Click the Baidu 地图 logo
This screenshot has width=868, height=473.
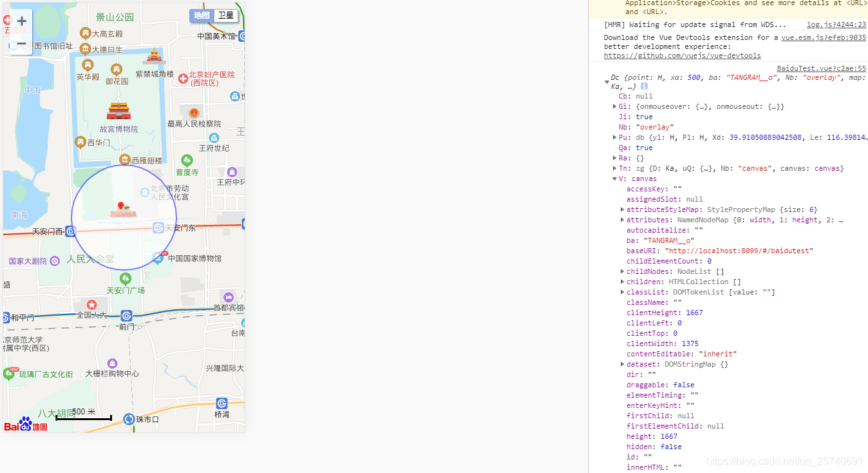(x=26, y=424)
